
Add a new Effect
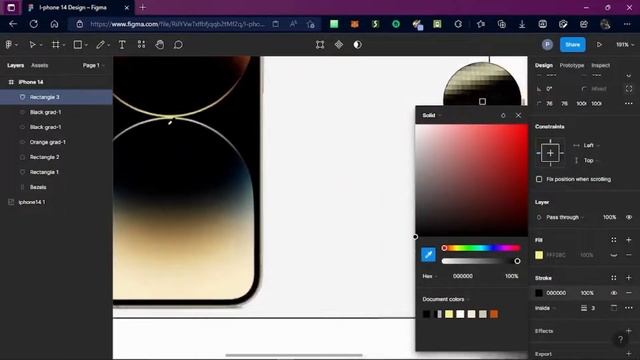[x=629, y=331]
